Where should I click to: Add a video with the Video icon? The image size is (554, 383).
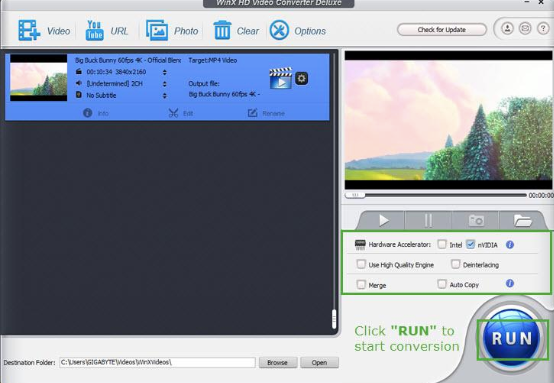click(x=29, y=30)
